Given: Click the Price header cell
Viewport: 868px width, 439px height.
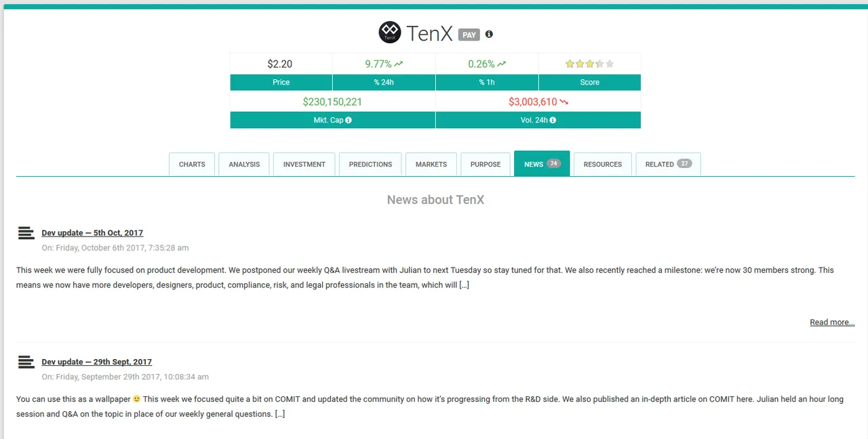Looking at the screenshot, I should (281, 82).
